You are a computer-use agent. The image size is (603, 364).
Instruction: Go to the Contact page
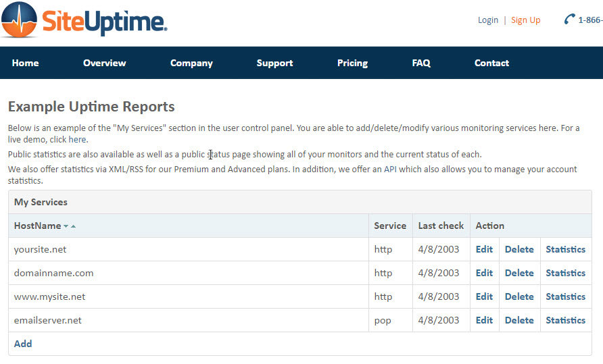[492, 63]
